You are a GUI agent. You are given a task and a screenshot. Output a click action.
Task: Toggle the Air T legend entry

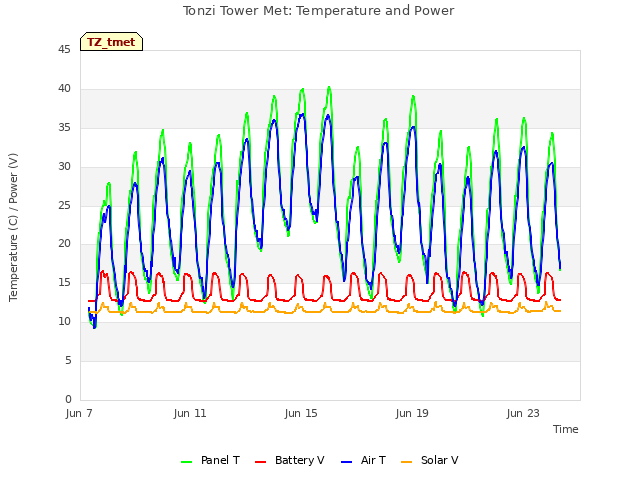click(x=363, y=460)
